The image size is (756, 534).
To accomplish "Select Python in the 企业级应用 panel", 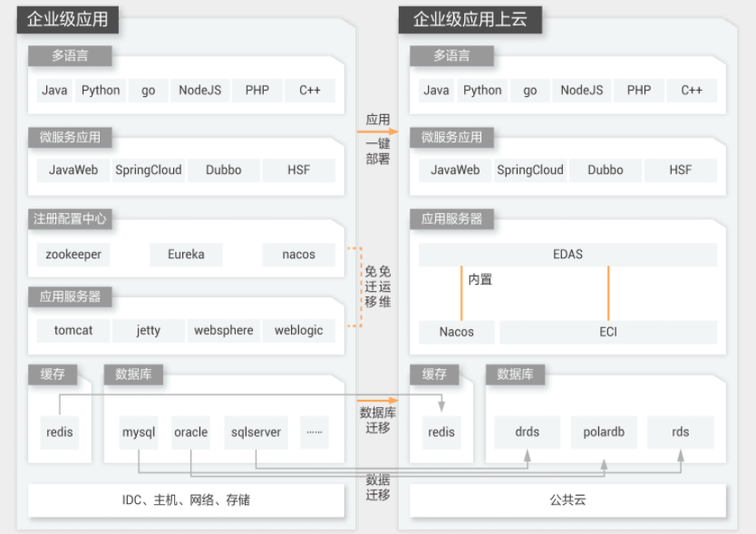I will [x=101, y=90].
